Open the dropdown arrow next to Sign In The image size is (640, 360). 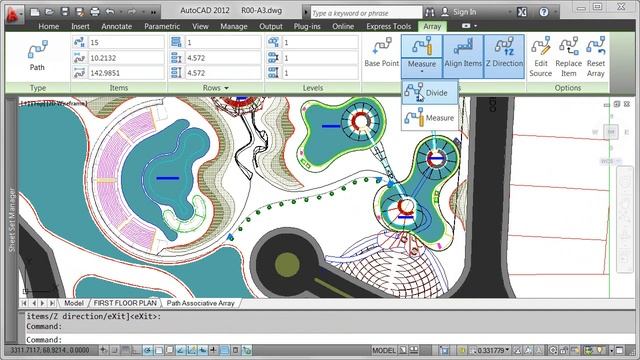pyautogui.click(x=509, y=12)
